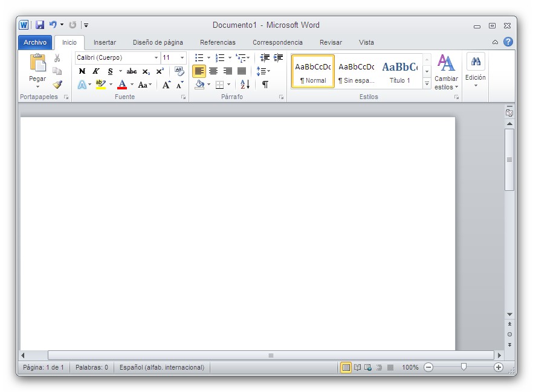Open the line spacing dropdown

[x=263, y=71]
